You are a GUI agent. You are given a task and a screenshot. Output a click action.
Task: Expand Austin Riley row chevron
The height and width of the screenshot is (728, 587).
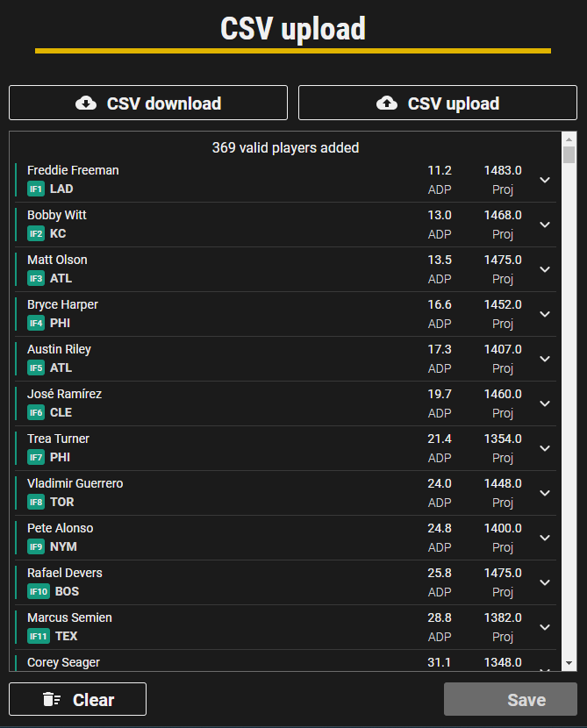[545, 359]
